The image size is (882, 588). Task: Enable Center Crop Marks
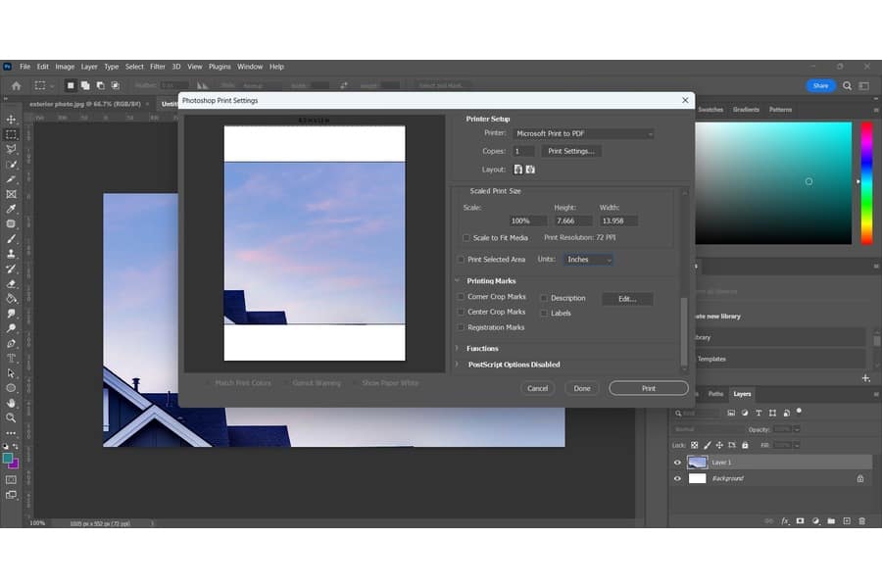click(x=461, y=312)
